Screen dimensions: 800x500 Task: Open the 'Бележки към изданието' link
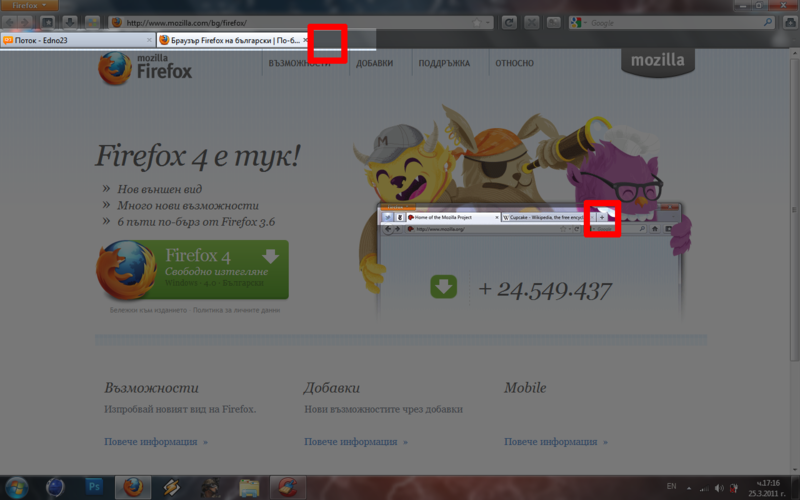click(148, 310)
